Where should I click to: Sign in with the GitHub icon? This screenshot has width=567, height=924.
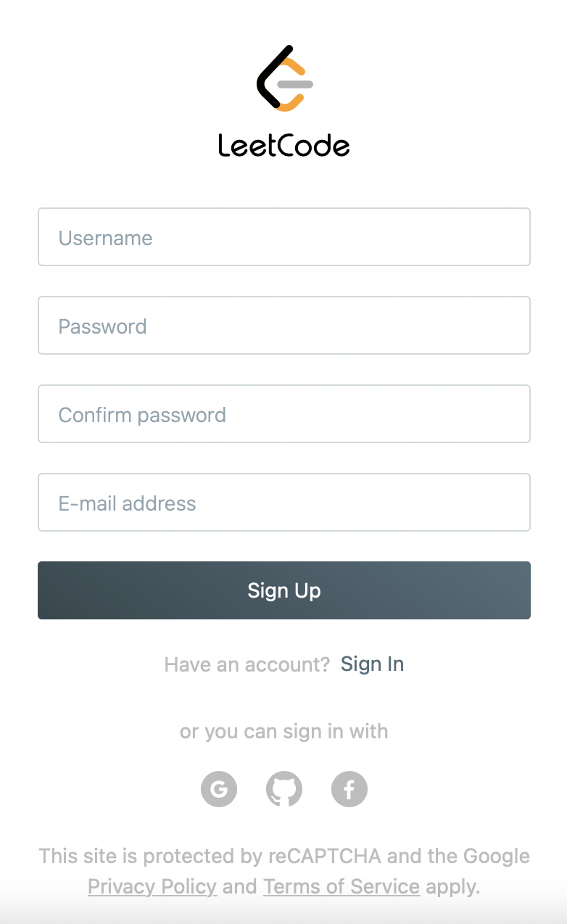pos(284,789)
